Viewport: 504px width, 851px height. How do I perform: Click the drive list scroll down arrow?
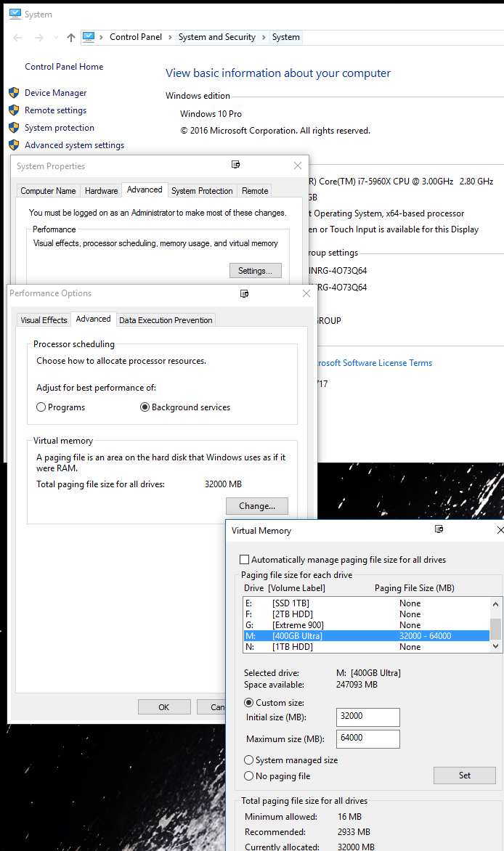pyautogui.click(x=496, y=646)
